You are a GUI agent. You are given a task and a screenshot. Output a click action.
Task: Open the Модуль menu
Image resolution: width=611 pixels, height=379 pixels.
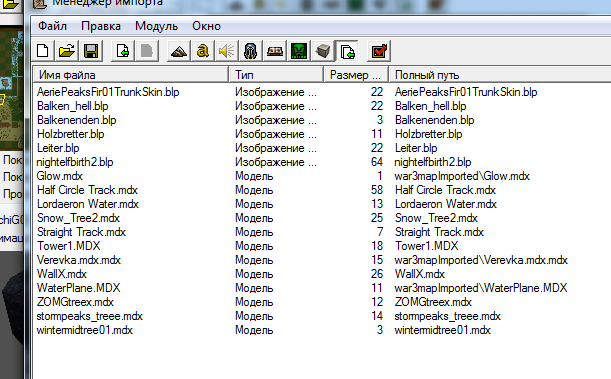click(156, 26)
